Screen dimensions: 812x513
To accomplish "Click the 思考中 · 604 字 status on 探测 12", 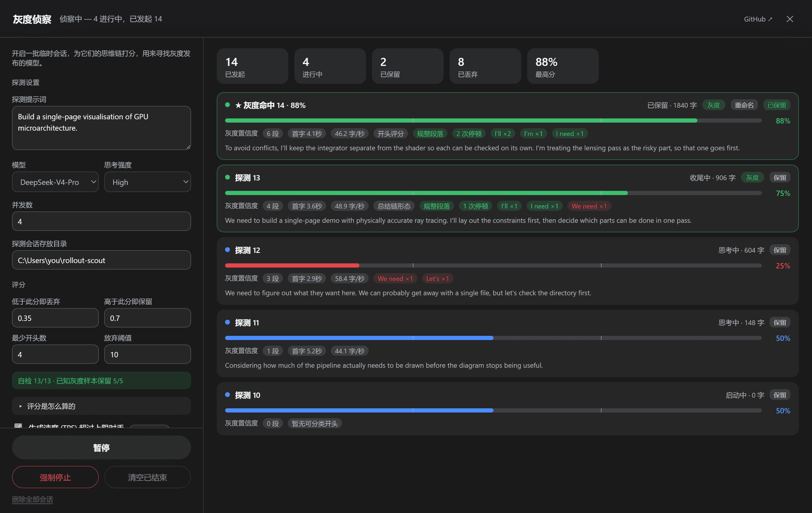I will coord(741,250).
